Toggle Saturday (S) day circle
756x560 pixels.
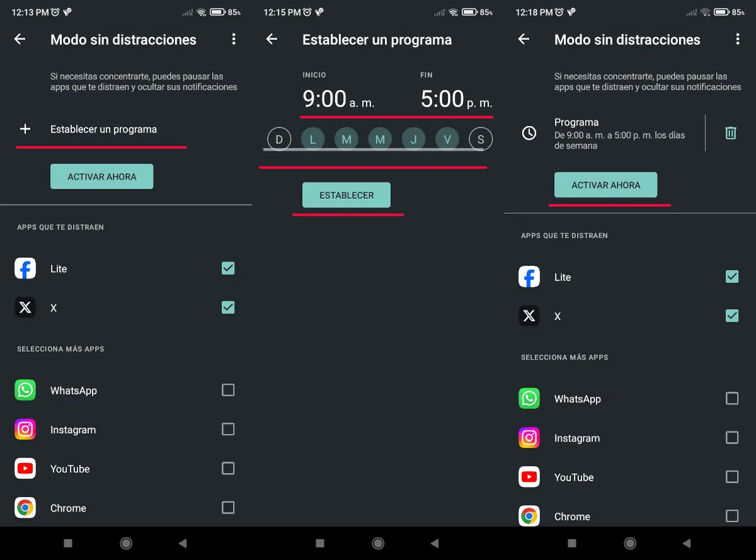[x=481, y=139]
